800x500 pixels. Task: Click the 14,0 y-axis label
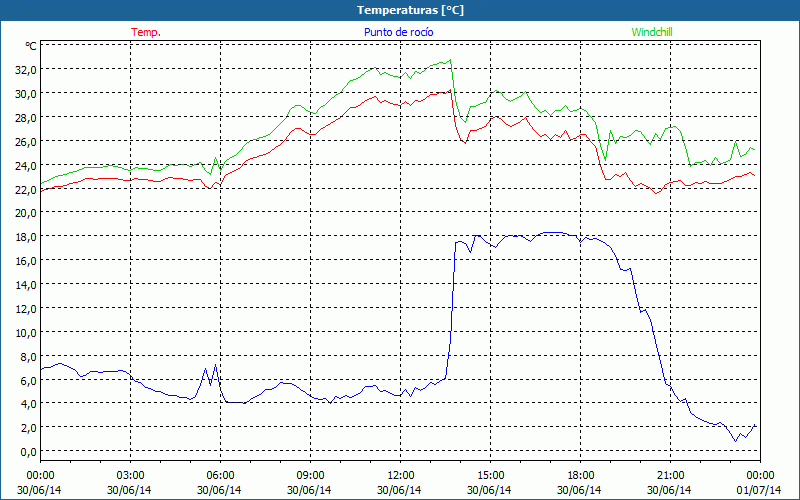pyautogui.click(x=26, y=285)
